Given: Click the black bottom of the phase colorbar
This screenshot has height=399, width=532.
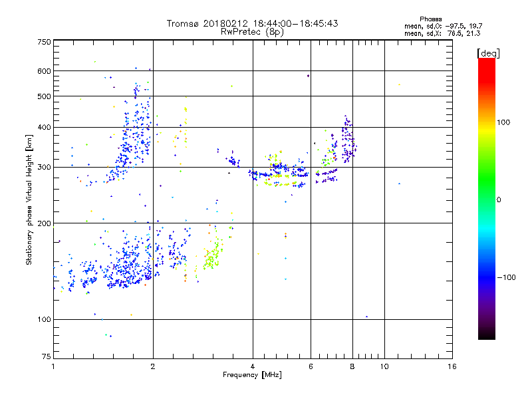Looking at the screenshot, I should point(487,335).
